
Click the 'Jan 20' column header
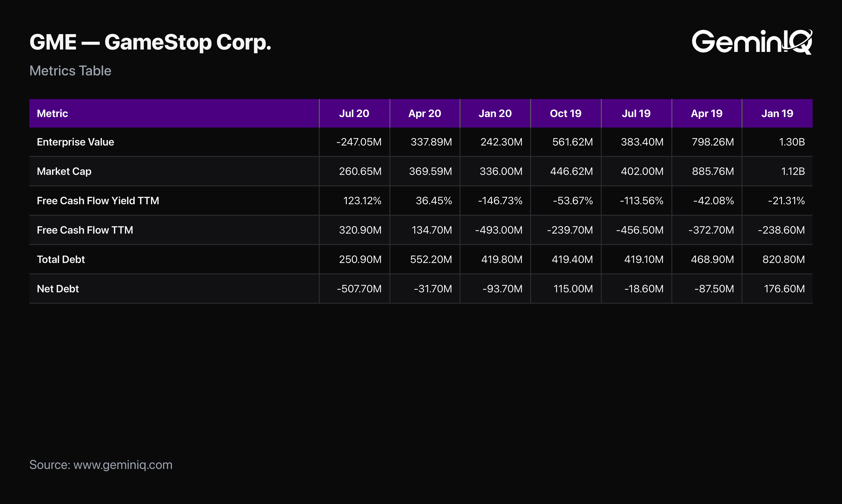[495, 113]
